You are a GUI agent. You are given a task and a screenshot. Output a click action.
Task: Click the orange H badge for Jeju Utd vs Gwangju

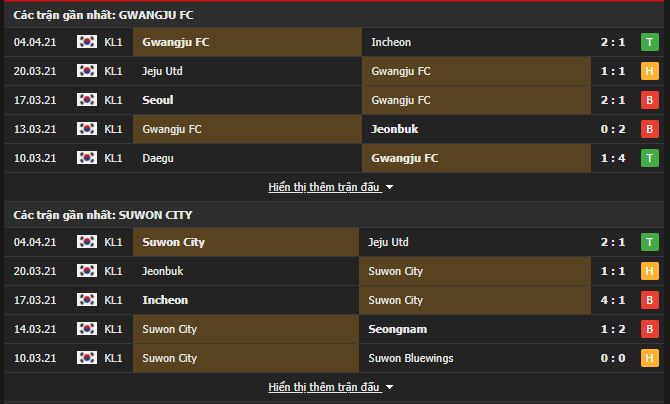(649, 71)
